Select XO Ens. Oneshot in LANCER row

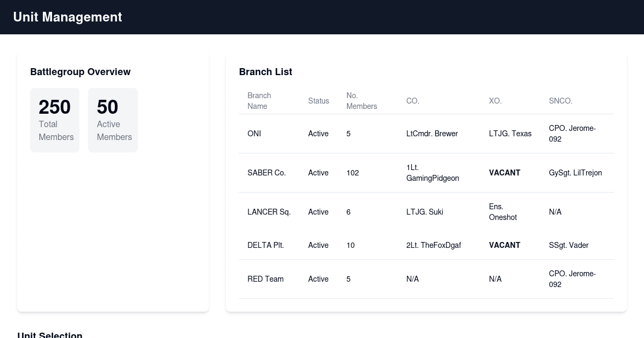point(502,212)
